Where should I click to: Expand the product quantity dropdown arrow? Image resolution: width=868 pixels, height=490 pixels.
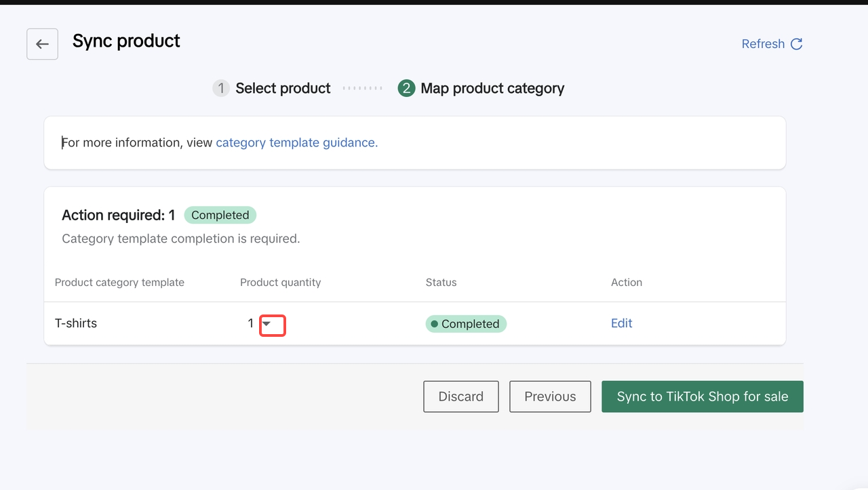[x=267, y=324]
